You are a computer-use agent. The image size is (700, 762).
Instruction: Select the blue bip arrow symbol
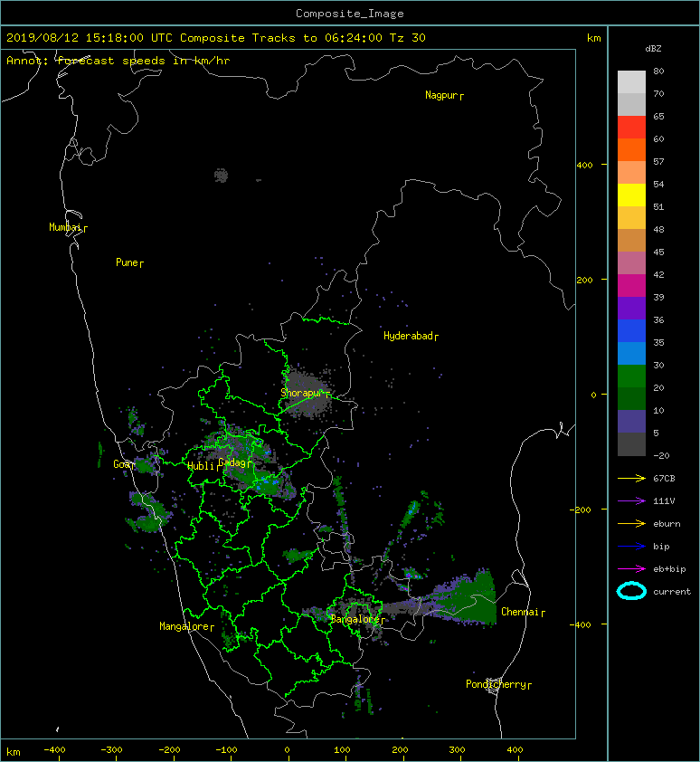(x=631, y=547)
